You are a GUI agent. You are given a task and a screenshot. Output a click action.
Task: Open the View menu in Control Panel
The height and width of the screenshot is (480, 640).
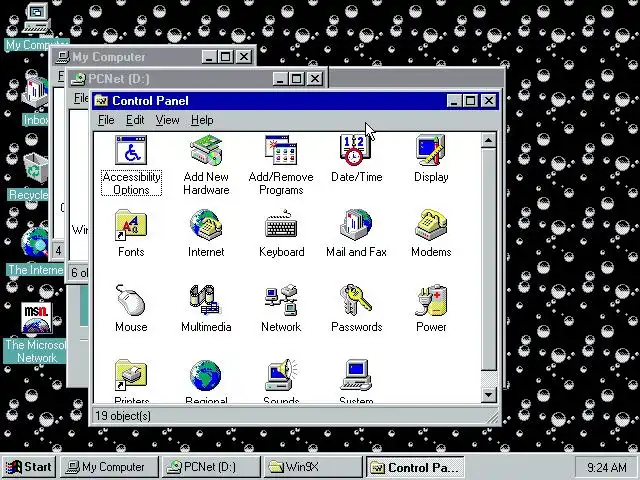point(167,120)
